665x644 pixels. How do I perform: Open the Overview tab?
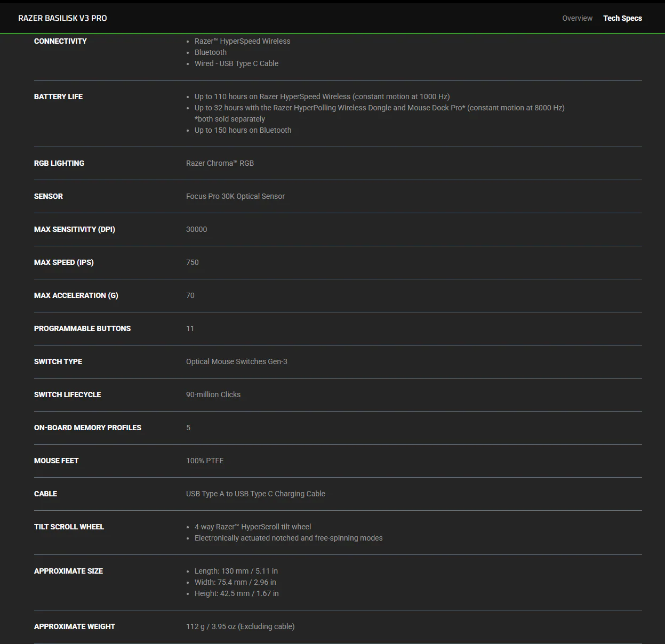[577, 18]
